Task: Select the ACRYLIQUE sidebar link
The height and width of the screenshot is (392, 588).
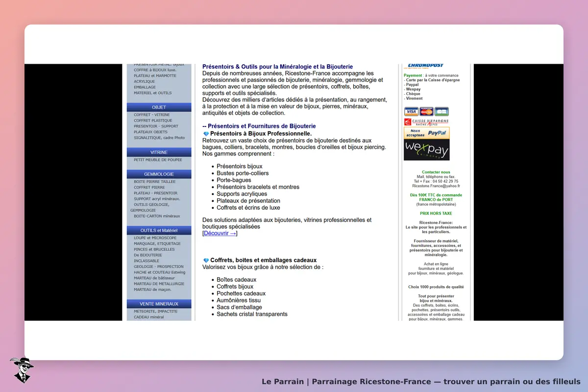Action: click(144, 82)
